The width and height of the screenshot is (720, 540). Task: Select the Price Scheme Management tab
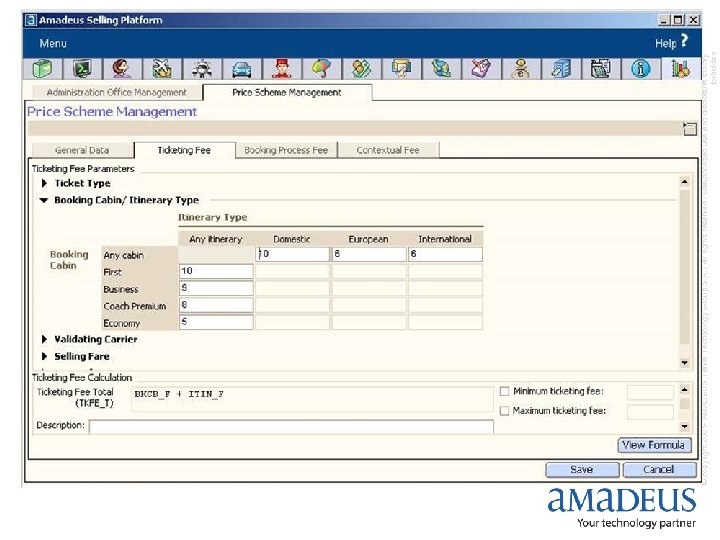(287, 92)
